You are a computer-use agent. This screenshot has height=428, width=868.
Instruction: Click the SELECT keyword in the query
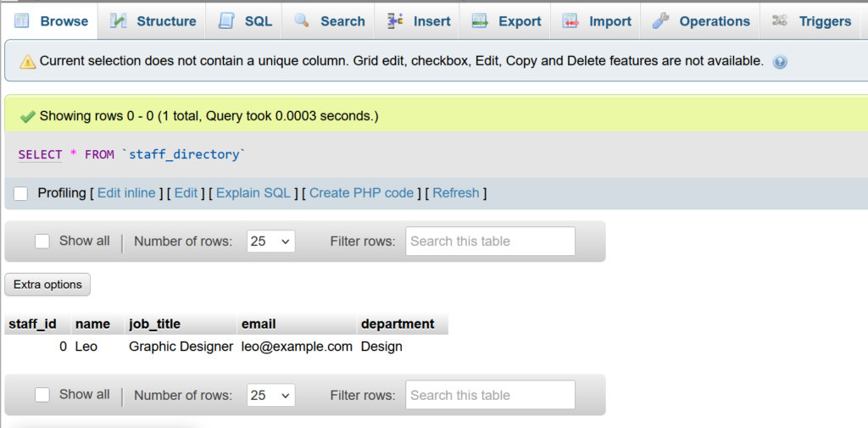[40, 154]
